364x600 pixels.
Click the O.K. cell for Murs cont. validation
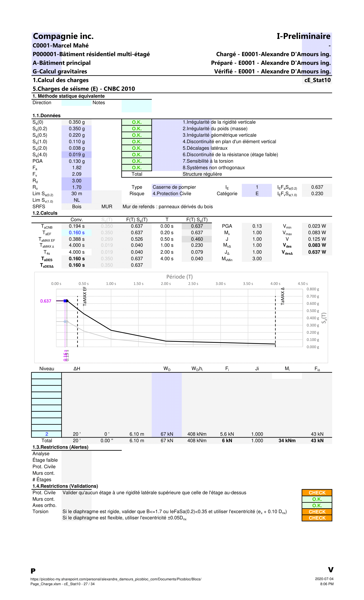(x=317, y=499)
